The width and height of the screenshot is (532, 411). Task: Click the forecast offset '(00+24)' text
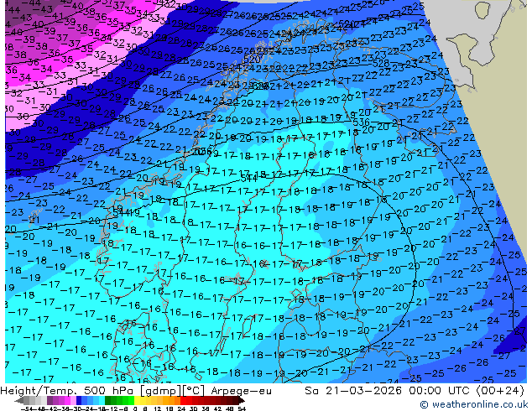point(500,391)
